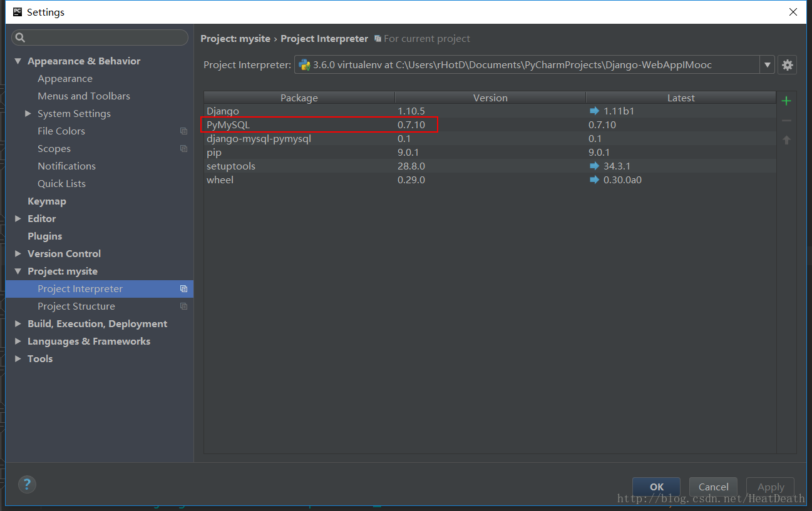Click latest version 34.3.1 cell
Image resolution: width=812 pixels, height=511 pixels.
tap(617, 166)
